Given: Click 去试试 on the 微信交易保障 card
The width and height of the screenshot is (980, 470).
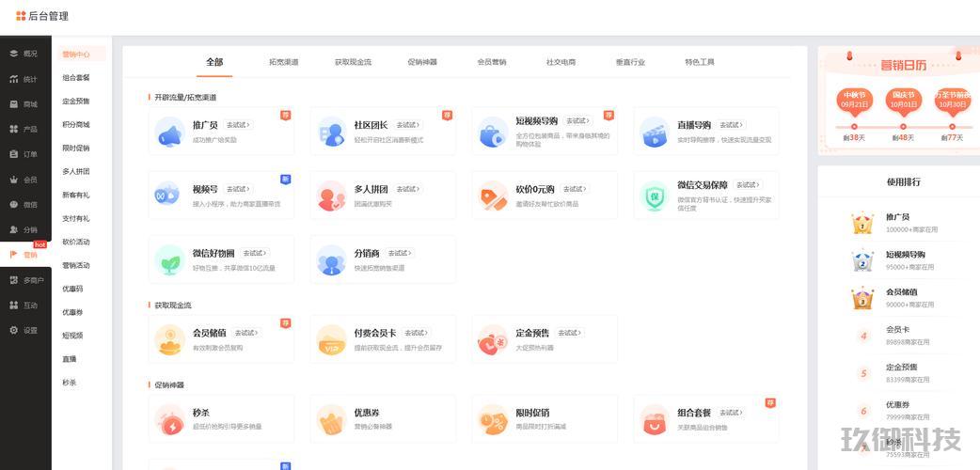Looking at the screenshot, I should point(748,185).
